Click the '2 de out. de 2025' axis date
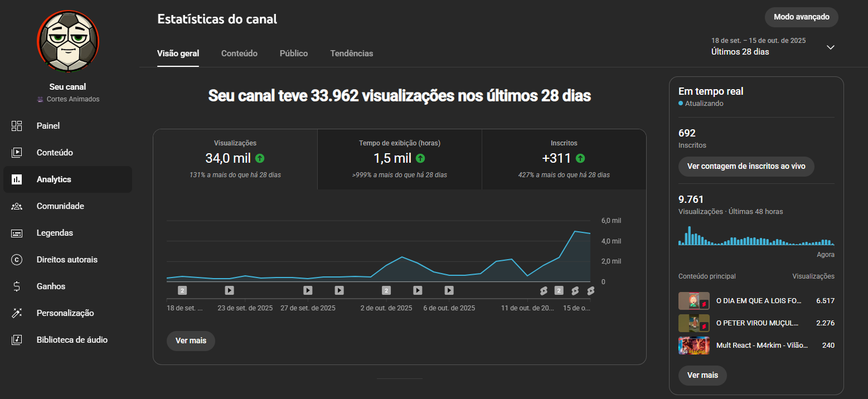The image size is (868, 399). click(x=386, y=308)
